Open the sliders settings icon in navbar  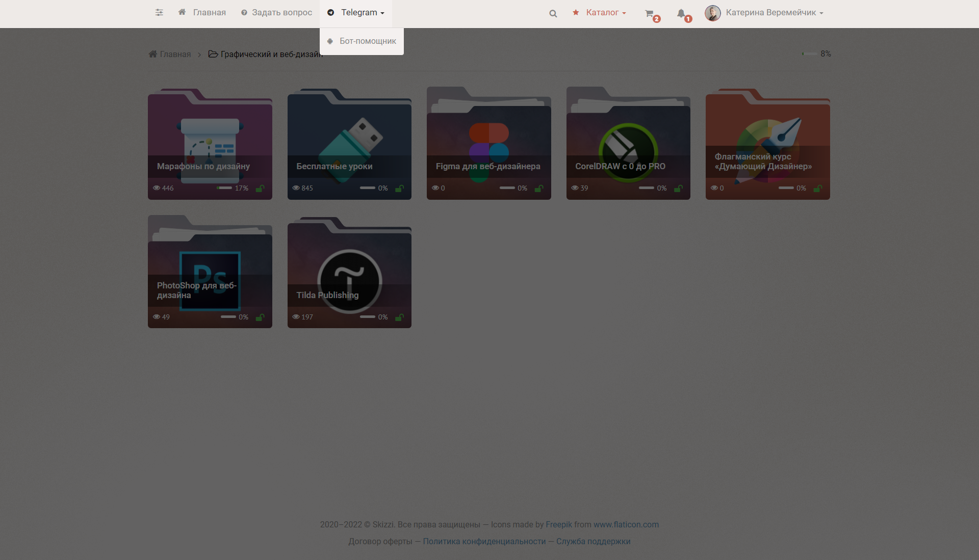pos(159,13)
